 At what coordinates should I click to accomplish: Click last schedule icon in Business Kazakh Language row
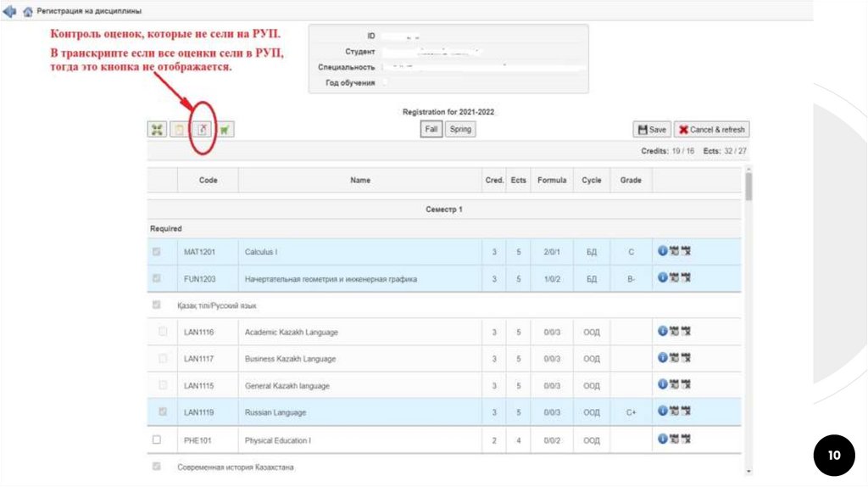[x=685, y=358]
